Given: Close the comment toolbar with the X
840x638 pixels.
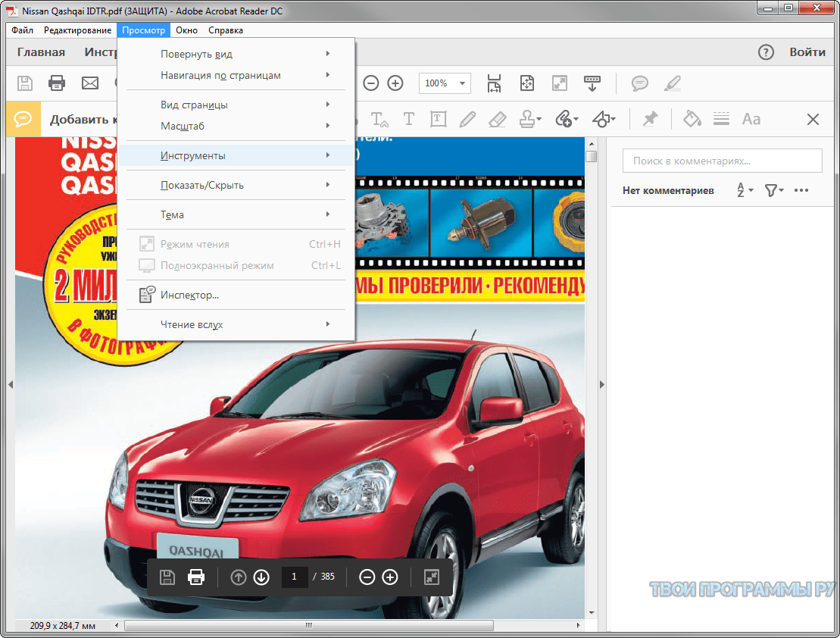Looking at the screenshot, I should (x=813, y=119).
